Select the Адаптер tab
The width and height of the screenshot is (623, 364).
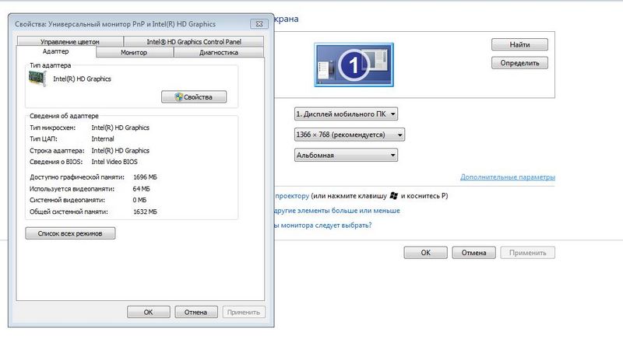[x=56, y=51]
